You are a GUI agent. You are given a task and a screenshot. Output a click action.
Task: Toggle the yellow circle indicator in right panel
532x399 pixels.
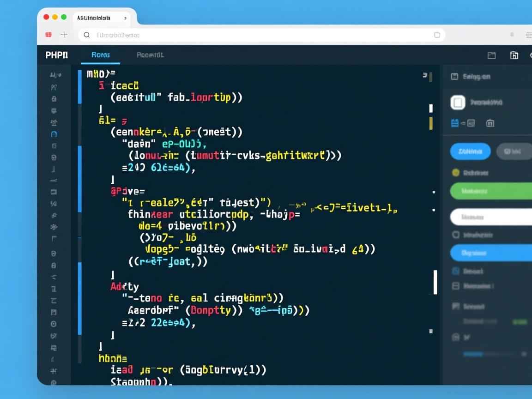456,172
